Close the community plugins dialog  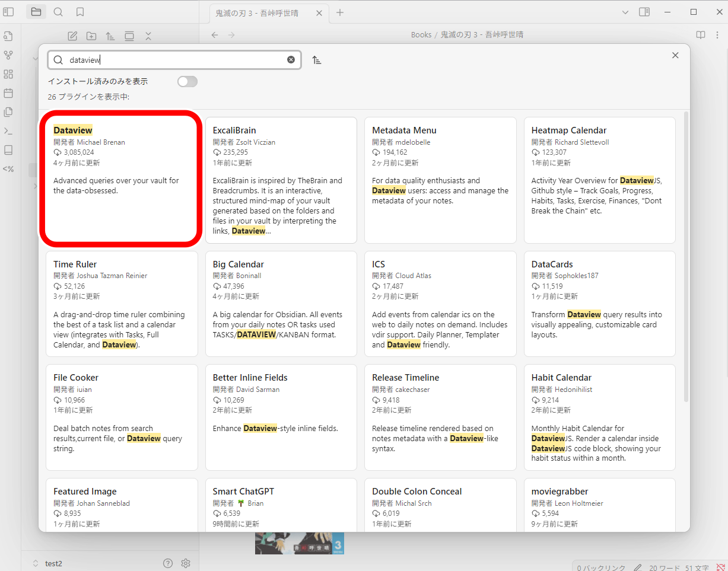[675, 55]
